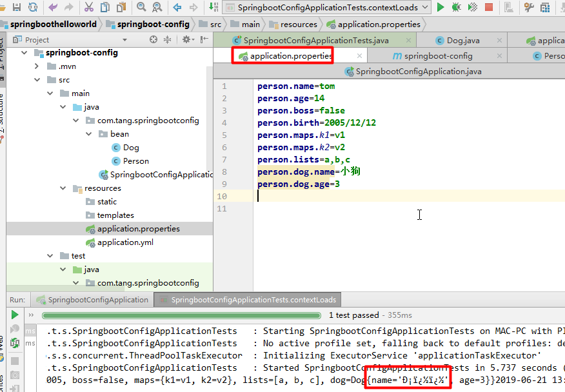
Task: Click the person.name=tom line
Action: tap(296, 86)
